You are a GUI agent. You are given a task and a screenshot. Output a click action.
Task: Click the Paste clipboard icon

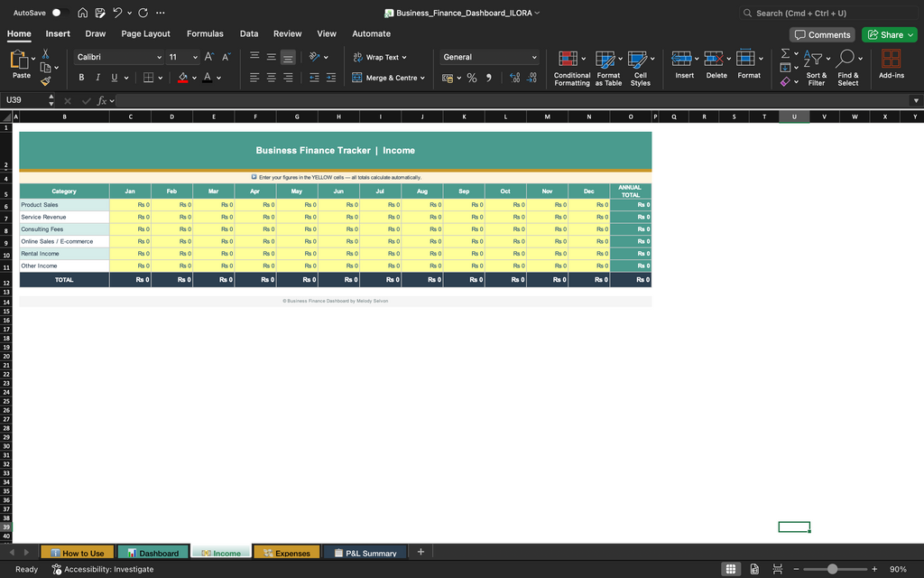20,61
